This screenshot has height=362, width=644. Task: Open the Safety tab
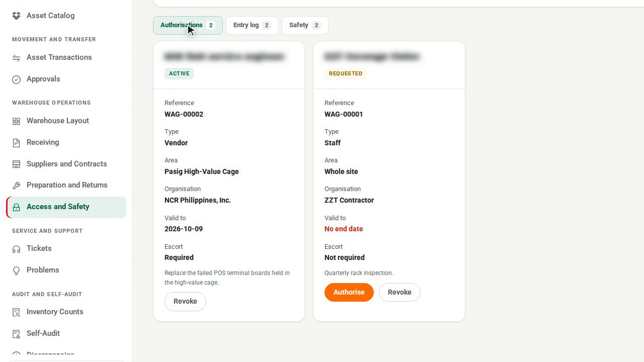coord(305,25)
